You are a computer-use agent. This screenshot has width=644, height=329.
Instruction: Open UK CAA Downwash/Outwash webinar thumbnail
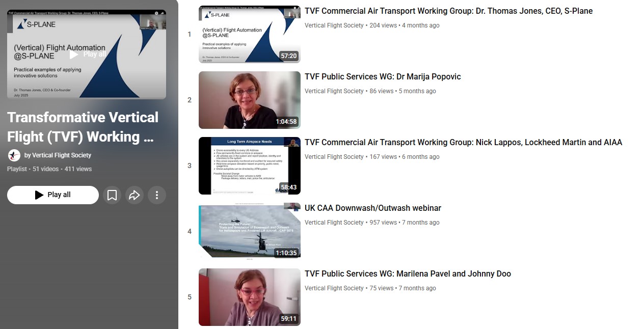pos(250,231)
